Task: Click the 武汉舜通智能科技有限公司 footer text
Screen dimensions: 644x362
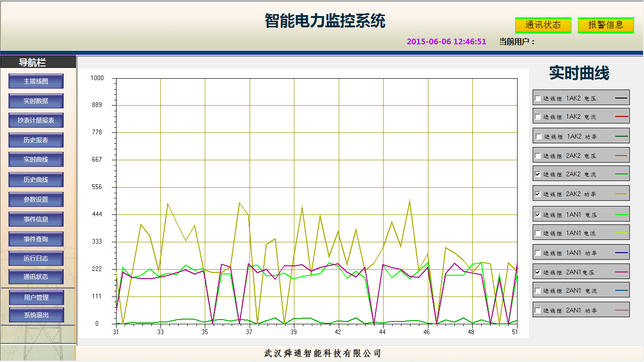Action: coord(322,353)
